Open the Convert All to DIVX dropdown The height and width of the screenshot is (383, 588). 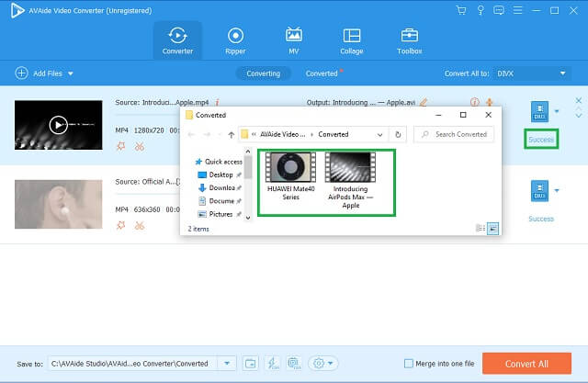pyautogui.click(x=532, y=73)
